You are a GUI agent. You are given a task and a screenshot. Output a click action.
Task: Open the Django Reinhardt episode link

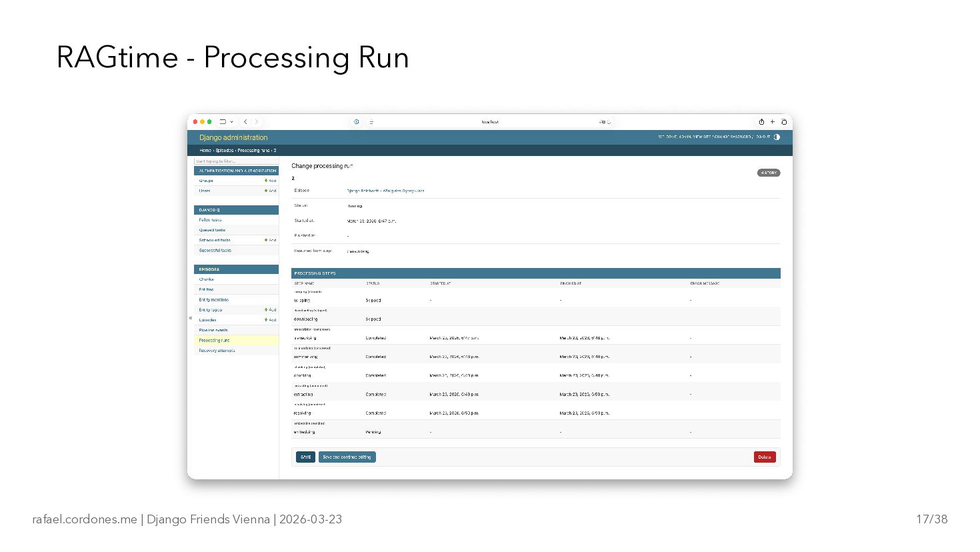pyautogui.click(x=385, y=191)
